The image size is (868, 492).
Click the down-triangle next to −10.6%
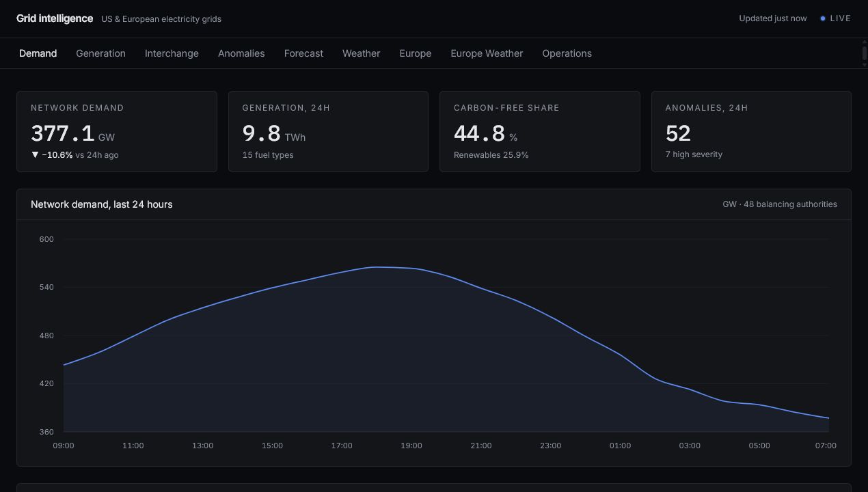(x=35, y=155)
